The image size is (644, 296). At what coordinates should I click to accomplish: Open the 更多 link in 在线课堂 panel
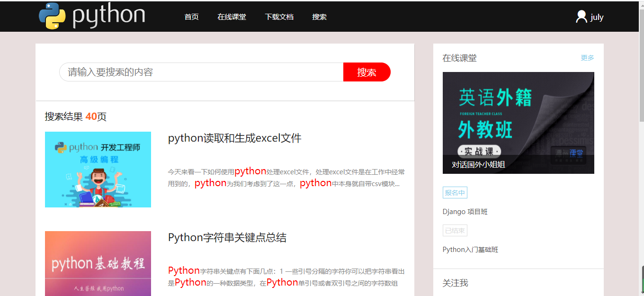click(587, 57)
